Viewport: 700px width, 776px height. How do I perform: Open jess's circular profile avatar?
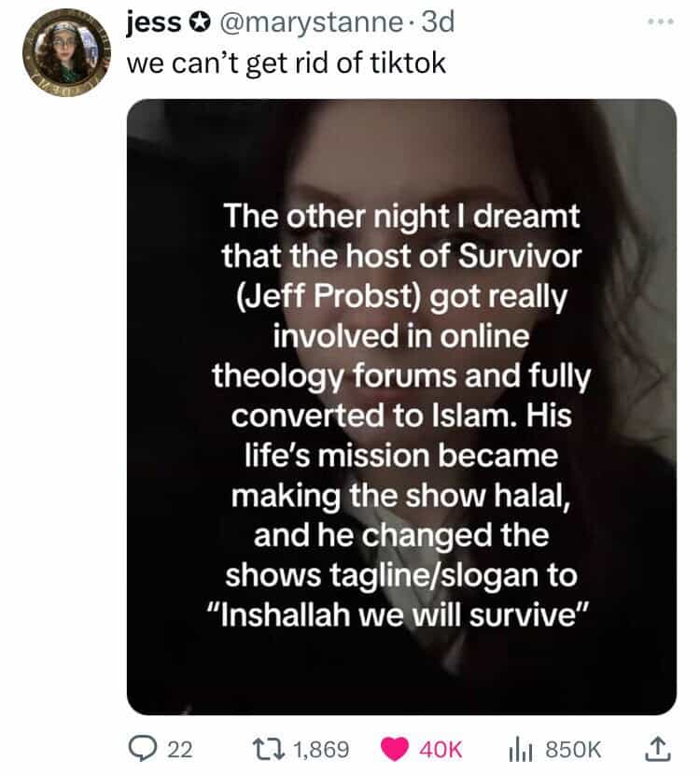(66, 52)
